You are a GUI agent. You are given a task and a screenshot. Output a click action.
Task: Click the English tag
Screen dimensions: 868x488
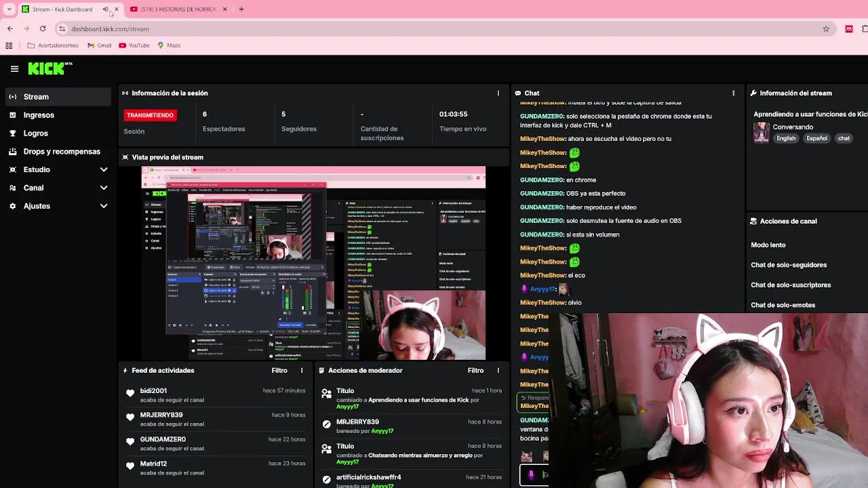(x=786, y=138)
